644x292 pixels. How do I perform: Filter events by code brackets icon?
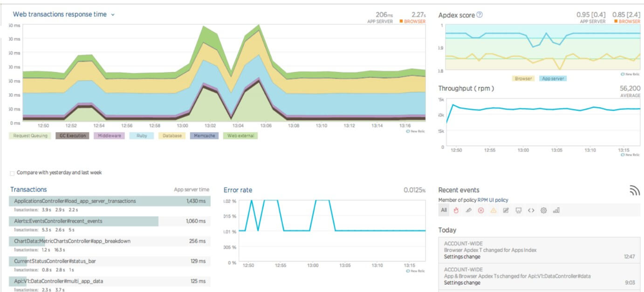pos(531,211)
